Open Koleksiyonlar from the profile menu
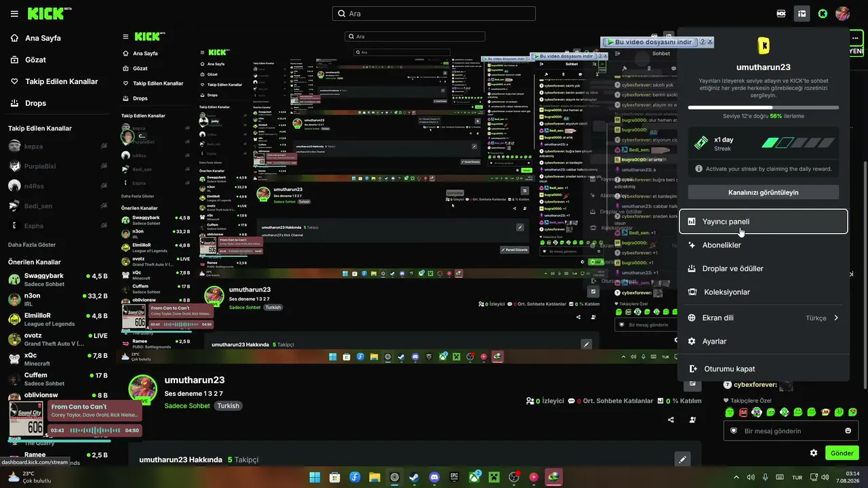This screenshot has width=868, height=488. pos(764,292)
